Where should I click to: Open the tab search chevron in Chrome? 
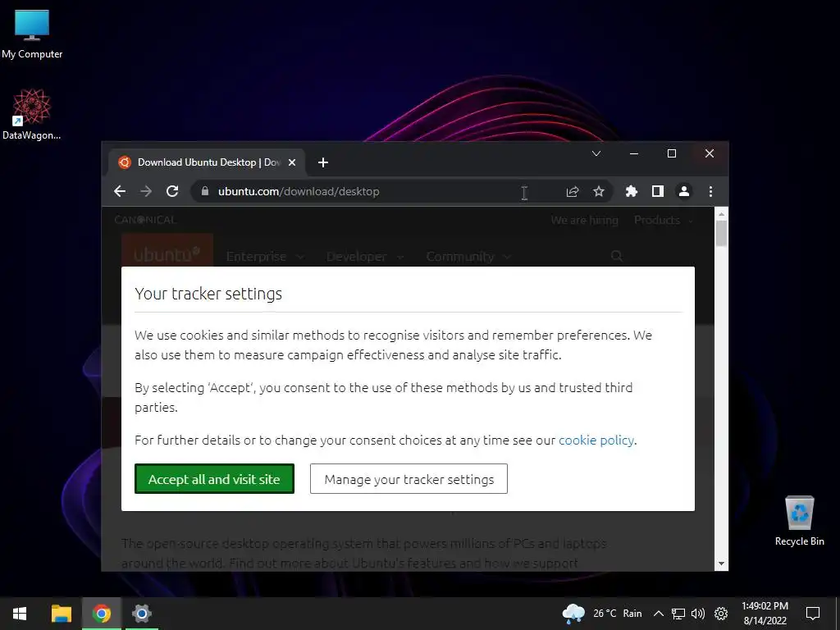tap(596, 153)
